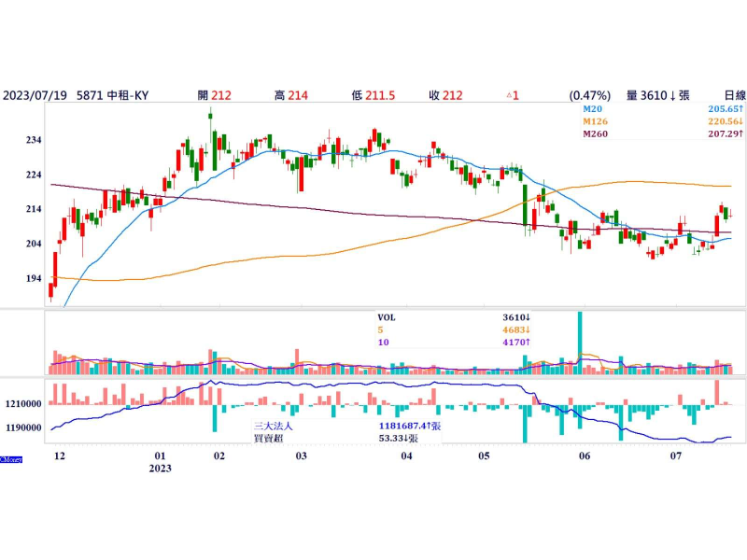Click the M126 moving average legend label

pyautogui.click(x=595, y=121)
